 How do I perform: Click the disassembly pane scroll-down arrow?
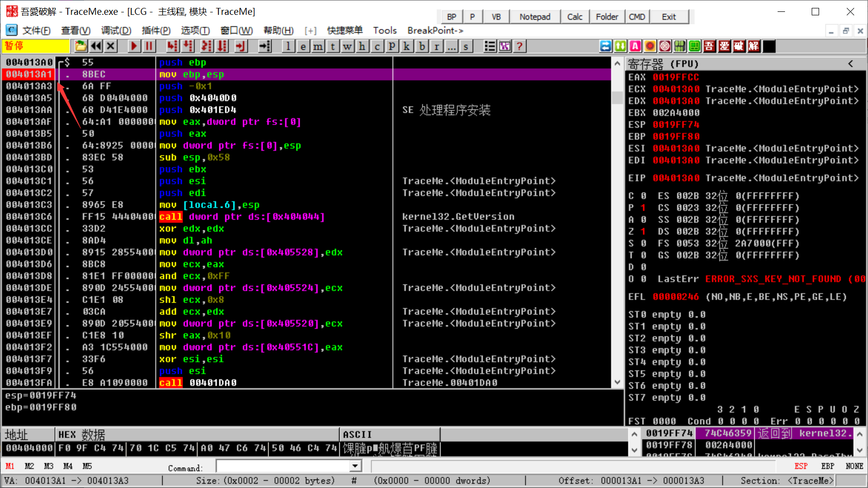pos(617,382)
